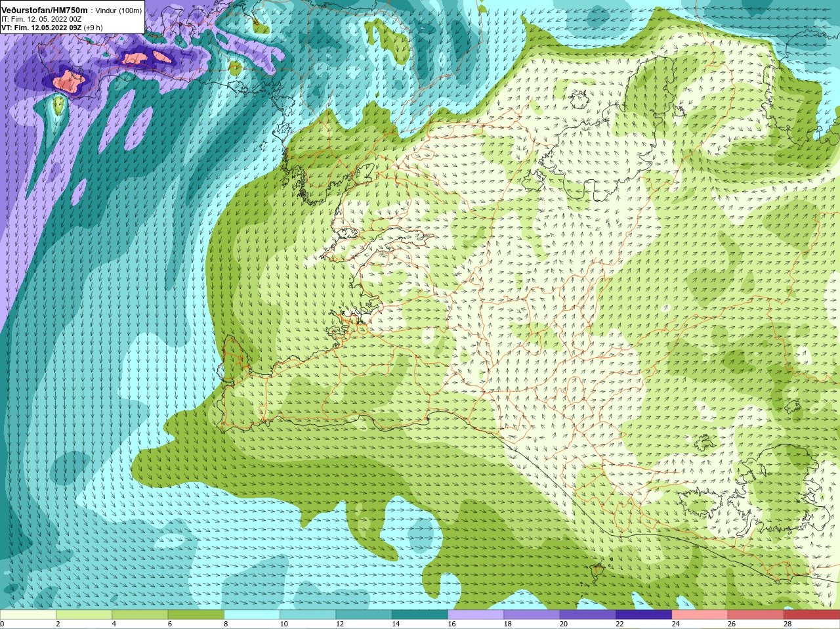This screenshot has width=840, height=629.
Task: Click the green 4–6 legend swatch
Action: (140, 615)
